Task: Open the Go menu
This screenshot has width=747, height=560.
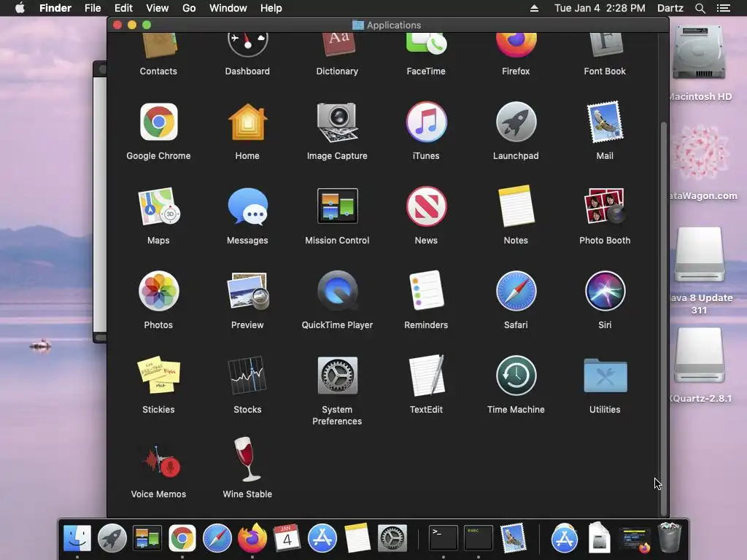Action: [x=189, y=8]
